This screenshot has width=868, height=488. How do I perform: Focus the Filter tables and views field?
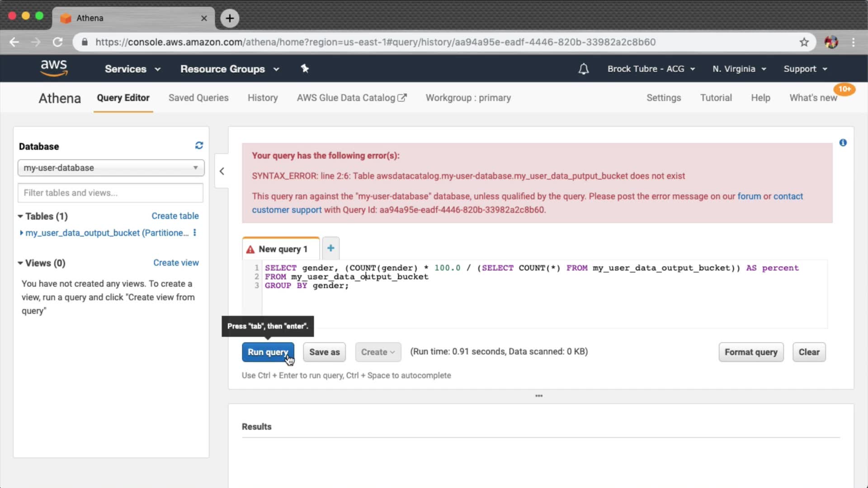[x=110, y=193]
